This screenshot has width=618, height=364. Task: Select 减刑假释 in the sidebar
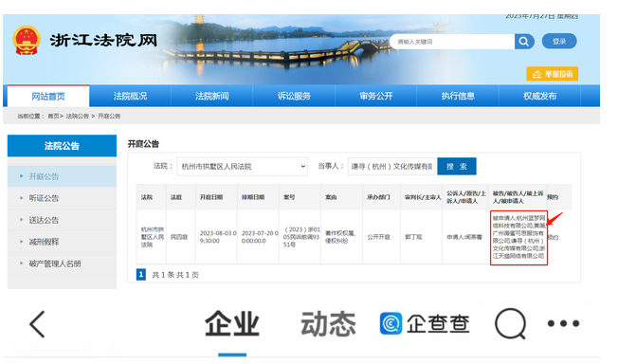coord(62,242)
